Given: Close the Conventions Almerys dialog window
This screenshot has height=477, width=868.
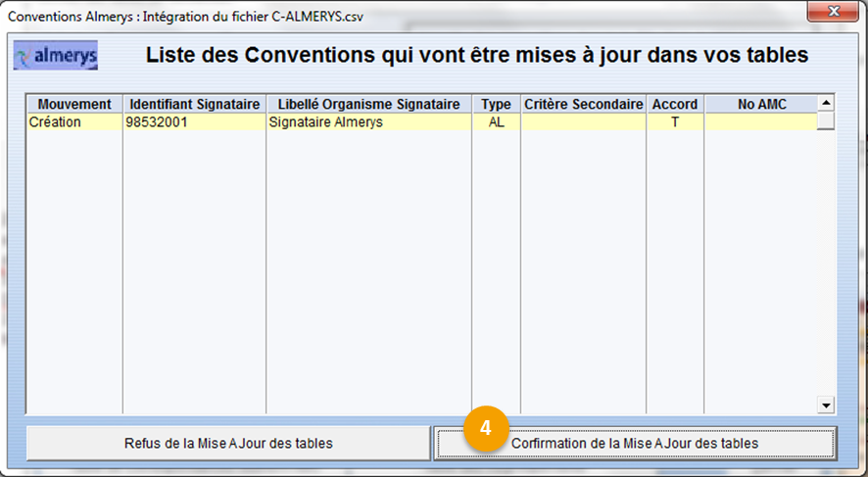Looking at the screenshot, I should (x=833, y=12).
